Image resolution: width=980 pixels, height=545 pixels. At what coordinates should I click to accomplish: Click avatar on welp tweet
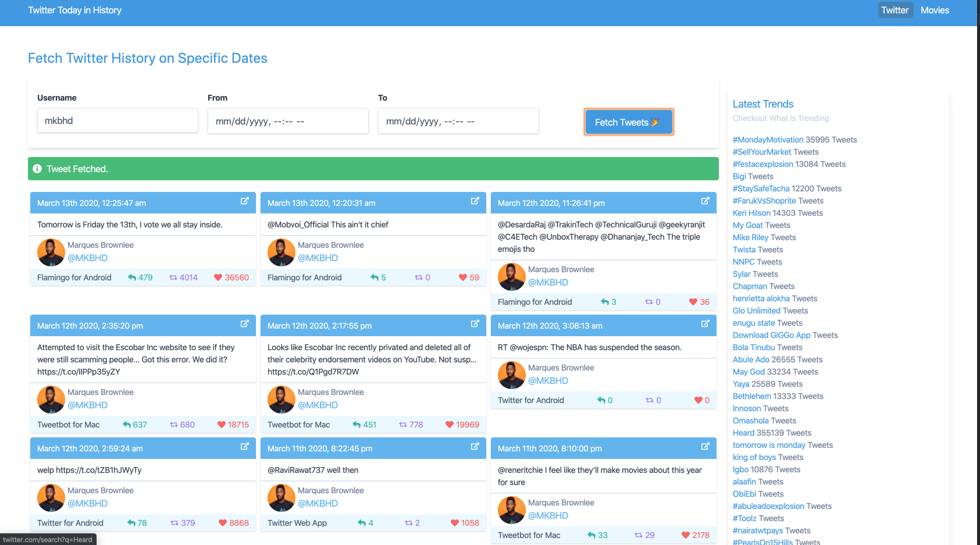pos(51,497)
